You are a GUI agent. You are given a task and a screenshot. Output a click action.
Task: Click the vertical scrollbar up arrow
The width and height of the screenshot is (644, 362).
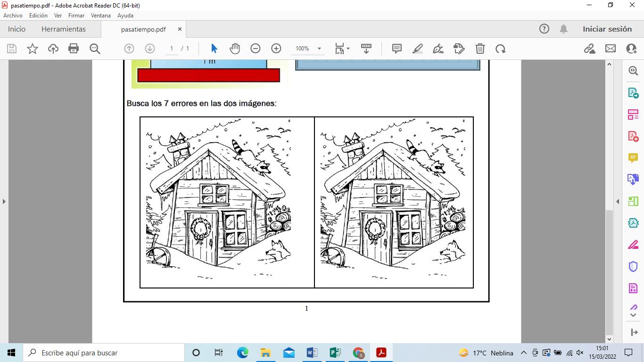point(609,64)
